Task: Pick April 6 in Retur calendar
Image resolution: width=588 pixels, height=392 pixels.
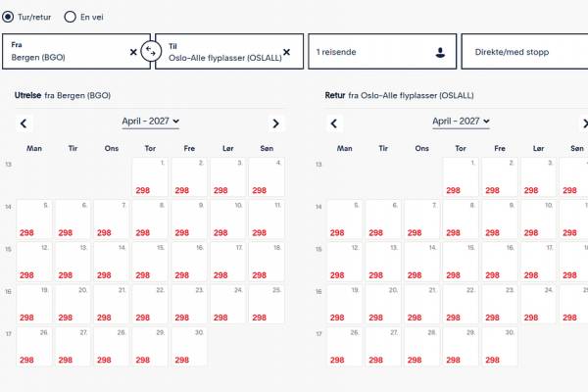Action: tap(383, 220)
